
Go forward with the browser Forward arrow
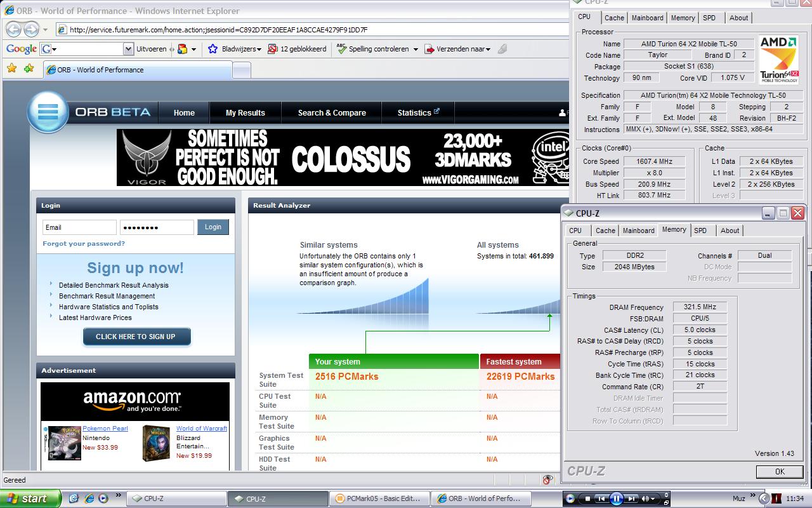(31, 29)
